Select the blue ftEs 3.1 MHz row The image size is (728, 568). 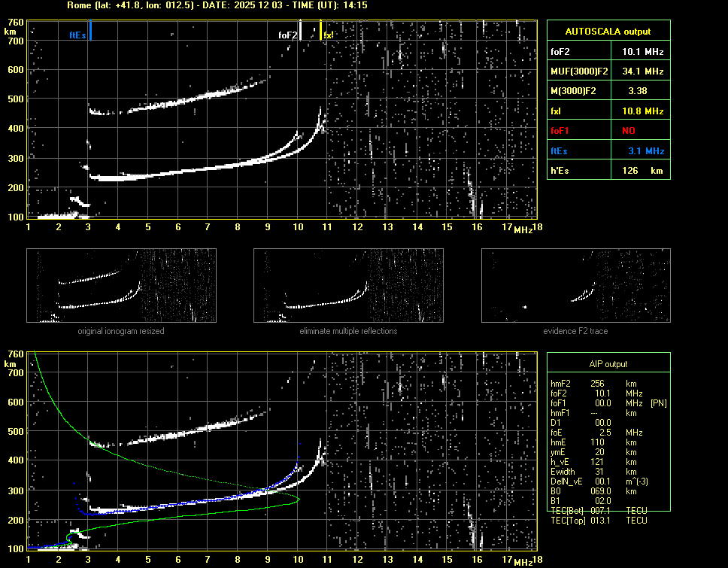608,151
